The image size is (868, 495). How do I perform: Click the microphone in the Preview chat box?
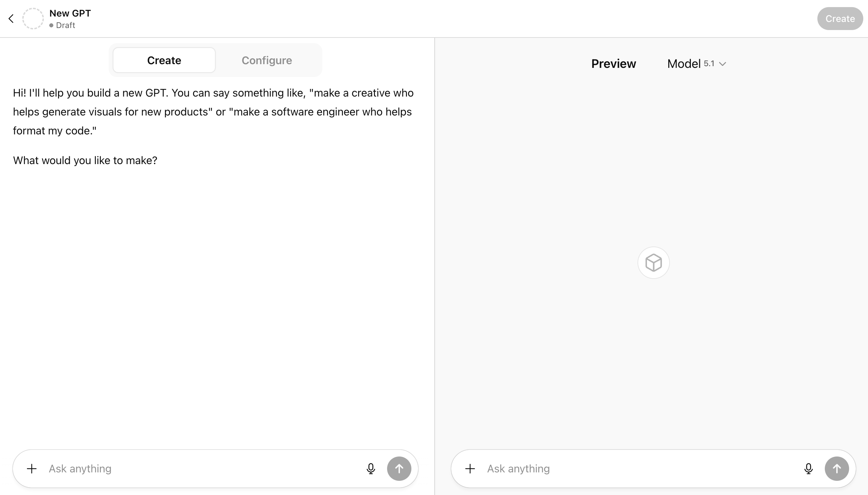click(808, 468)
